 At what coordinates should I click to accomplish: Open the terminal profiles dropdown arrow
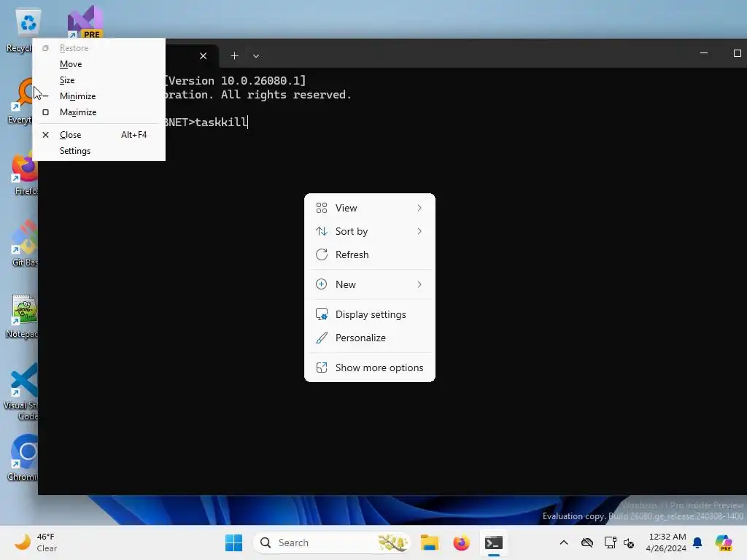(256, 55)
